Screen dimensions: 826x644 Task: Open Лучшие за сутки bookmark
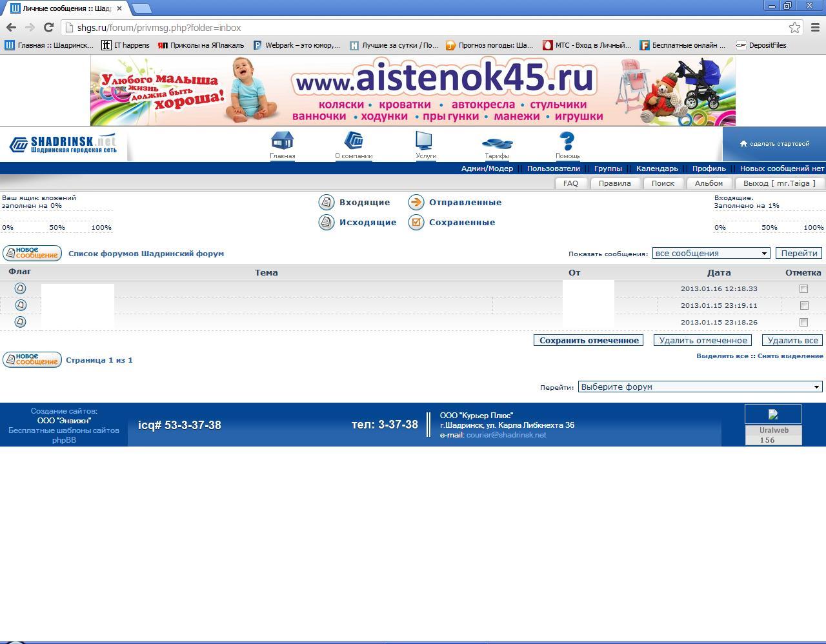coord(394,45)
